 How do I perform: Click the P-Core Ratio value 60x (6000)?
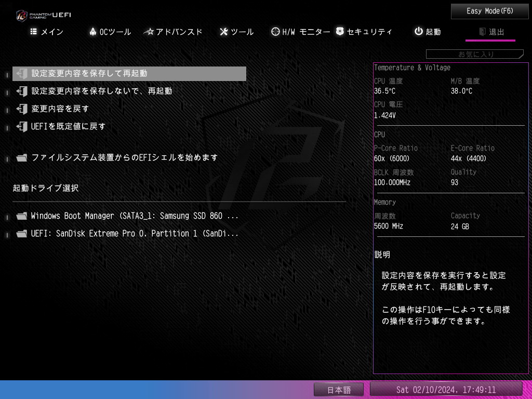tap(392, 158)
